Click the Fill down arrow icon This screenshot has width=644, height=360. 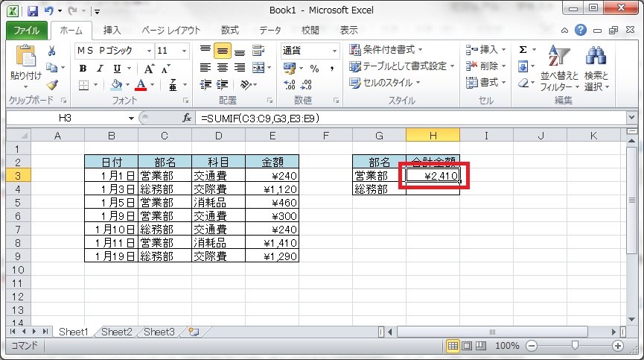coord(523,66)
